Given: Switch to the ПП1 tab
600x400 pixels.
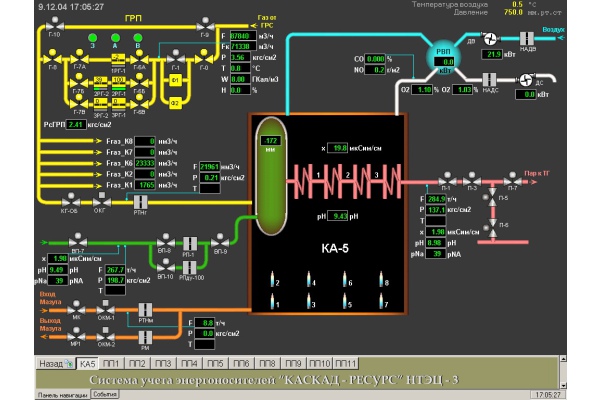Looking at the screenshot, I should [112, 362].
